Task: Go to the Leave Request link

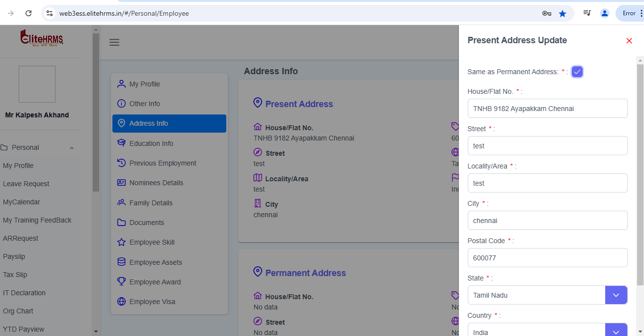Action: tap(26, 184)
